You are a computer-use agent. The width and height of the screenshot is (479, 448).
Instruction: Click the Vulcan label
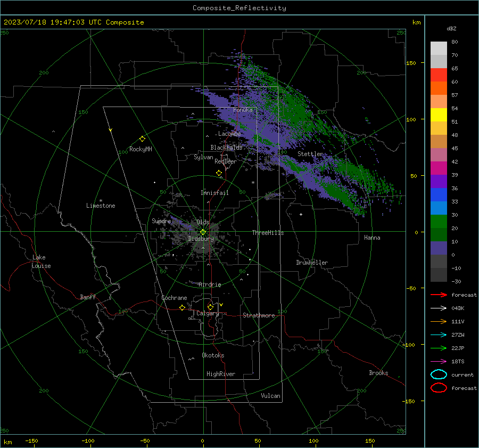(x=270, y=396)
